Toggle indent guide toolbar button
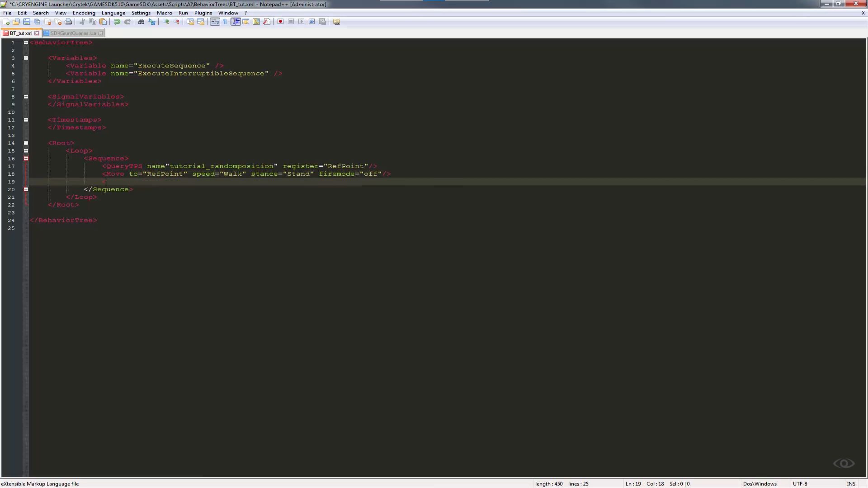 click(x=236, y=22)
